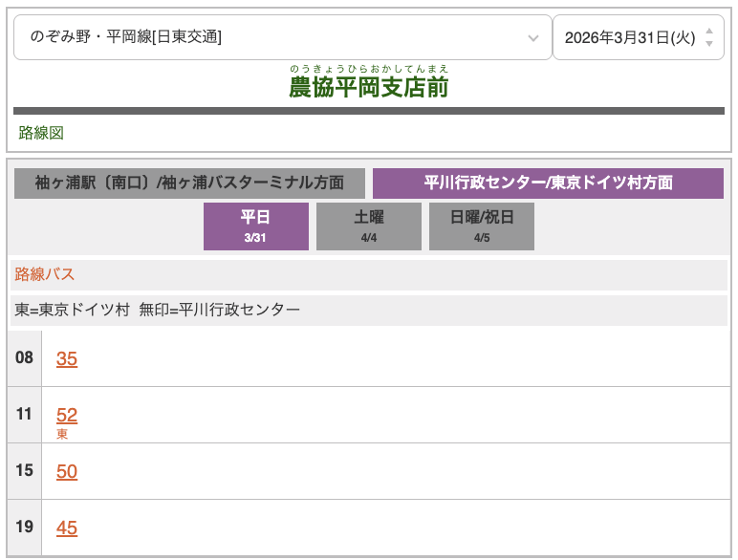738x560 pixels.
Task: Select the 19:45 departure time
Action: coord(67,528)
